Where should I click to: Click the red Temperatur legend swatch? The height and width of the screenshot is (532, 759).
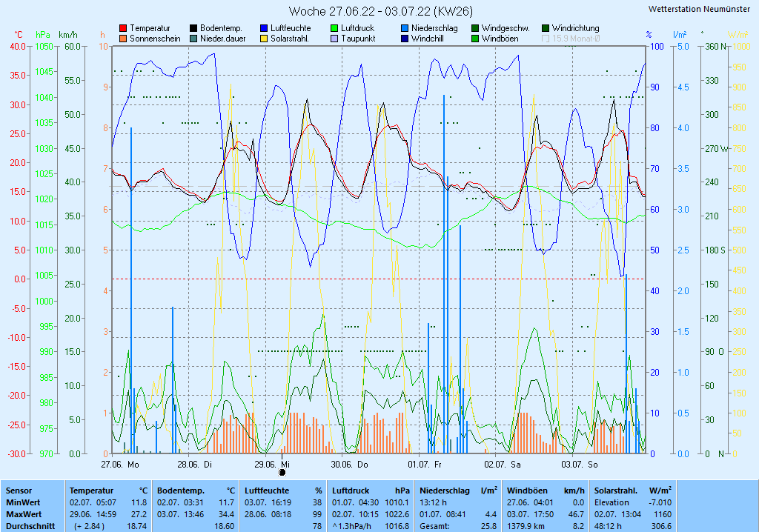click(x=123, y=29)
